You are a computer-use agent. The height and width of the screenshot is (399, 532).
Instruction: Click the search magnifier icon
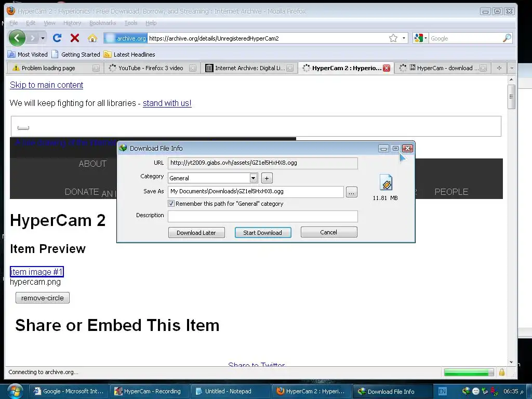[x=507, y=38]
